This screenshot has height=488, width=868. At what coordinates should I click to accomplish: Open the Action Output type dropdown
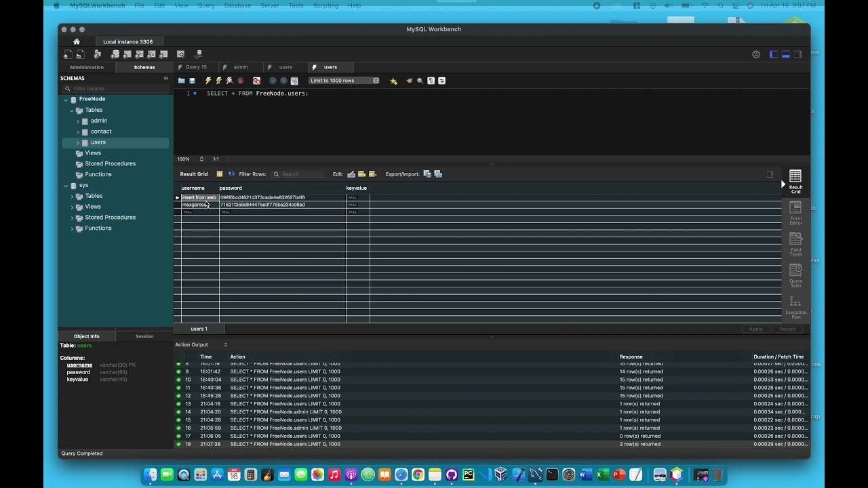coord(201,345)
